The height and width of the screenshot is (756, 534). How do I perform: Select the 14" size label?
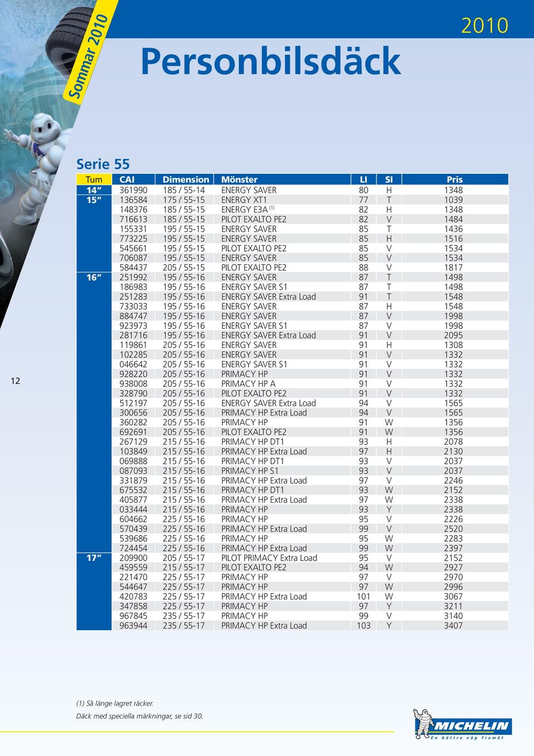(x=93, y=190)
